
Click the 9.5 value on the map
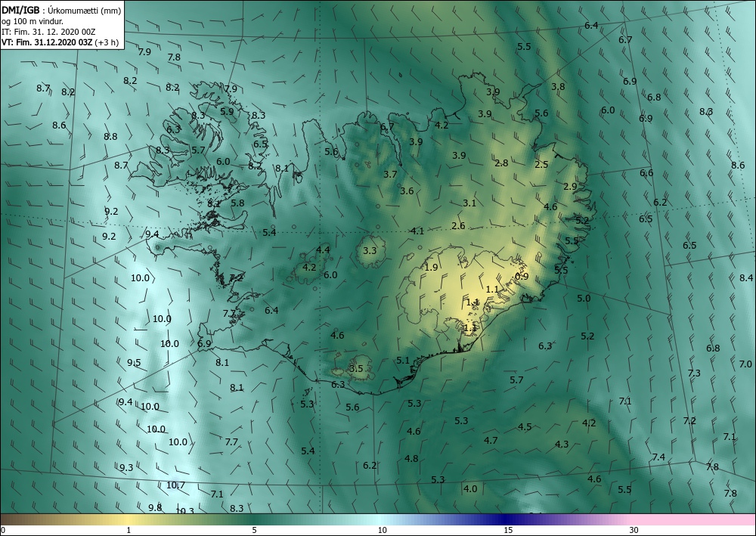pos(134,362)
